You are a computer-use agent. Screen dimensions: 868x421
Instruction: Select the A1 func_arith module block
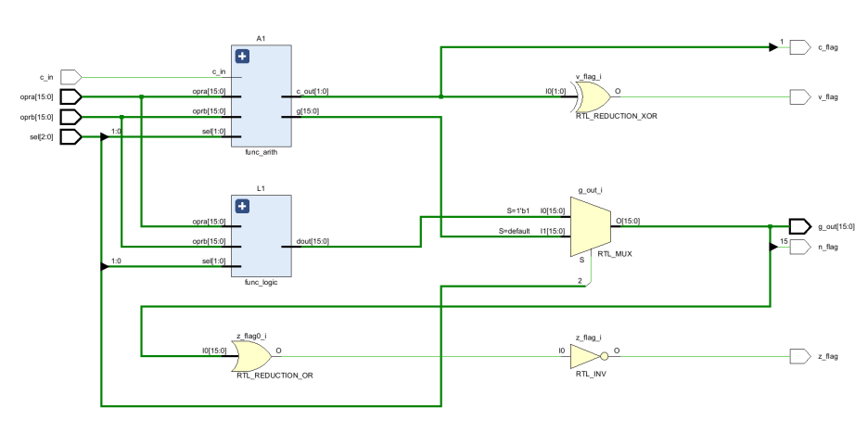point(262,96)
